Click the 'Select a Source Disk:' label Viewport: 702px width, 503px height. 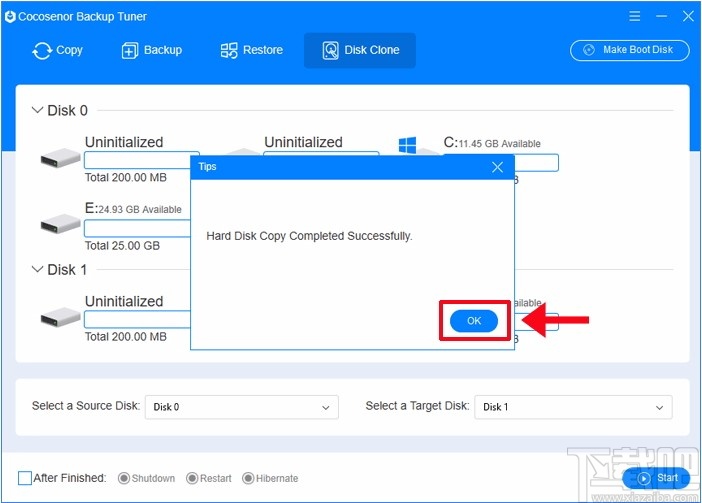(86, 405)
